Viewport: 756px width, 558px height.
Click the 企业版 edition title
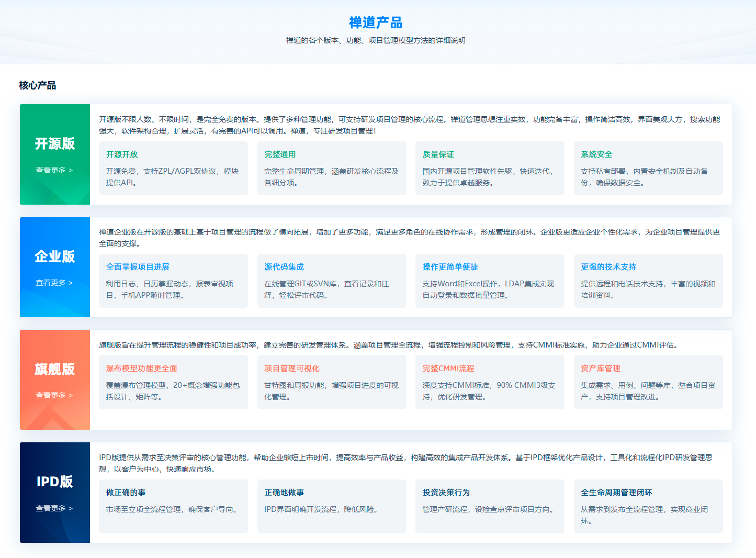55,256
